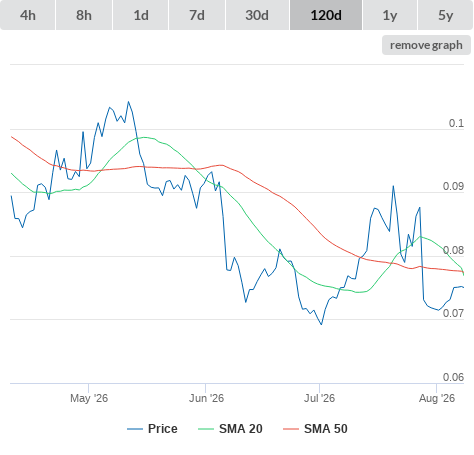The height and width of the screenshot is (455, 474).
Task: Click the May '26 axis label
Action: click(89, 398)
